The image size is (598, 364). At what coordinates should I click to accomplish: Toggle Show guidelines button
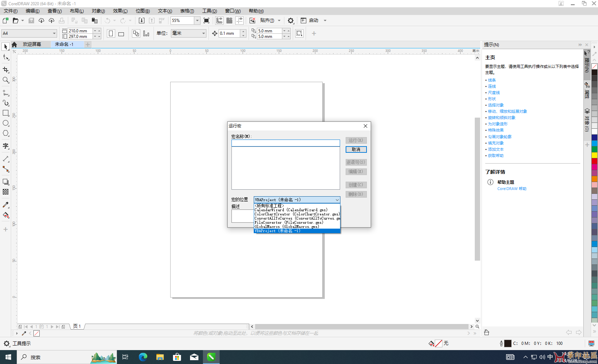coord(239,21)
